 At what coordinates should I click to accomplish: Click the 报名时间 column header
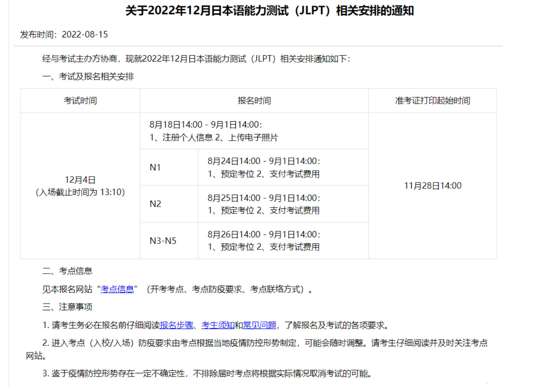[254, 100]
